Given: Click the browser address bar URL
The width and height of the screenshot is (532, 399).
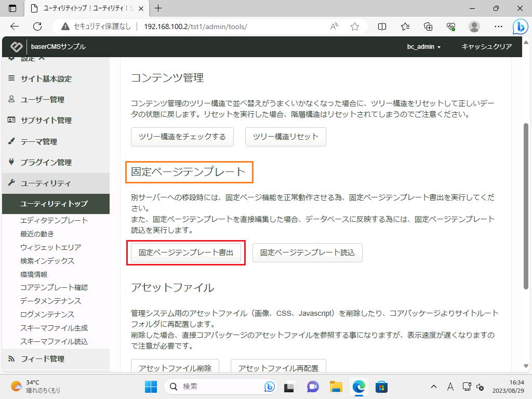Looking at the screenshot, I should pos(195,26).
